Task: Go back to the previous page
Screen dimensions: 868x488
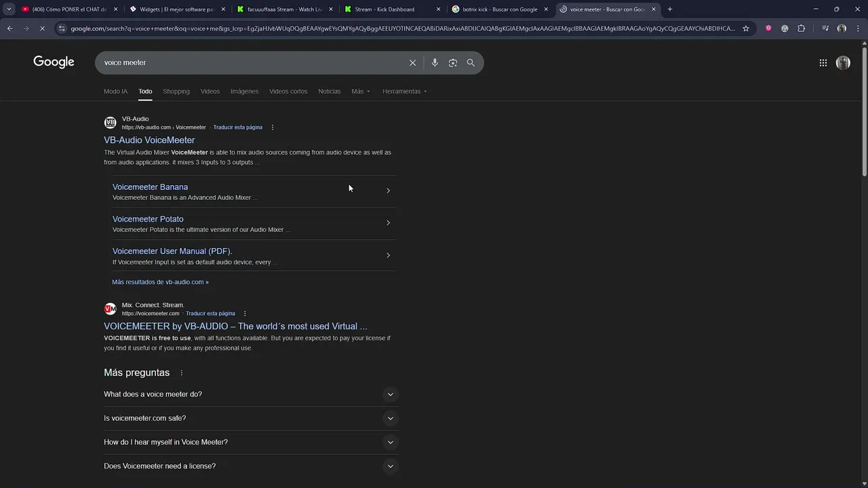Action: [x=9, y=28]
